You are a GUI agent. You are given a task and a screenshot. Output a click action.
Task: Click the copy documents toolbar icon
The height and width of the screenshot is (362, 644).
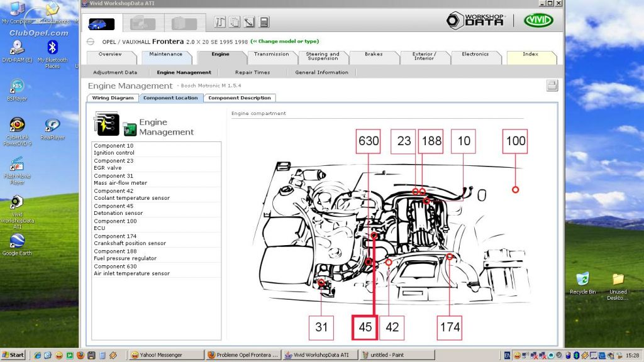click(x=235, y=22)
